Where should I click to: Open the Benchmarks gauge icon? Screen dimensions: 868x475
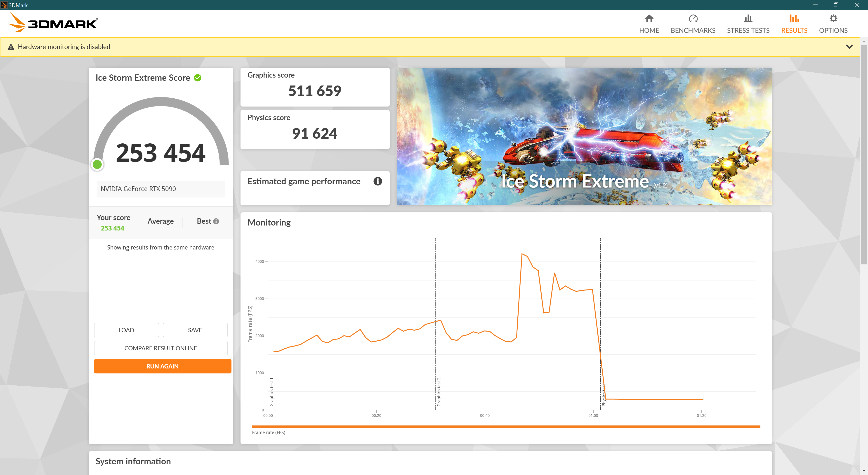(x=693, y=18)
